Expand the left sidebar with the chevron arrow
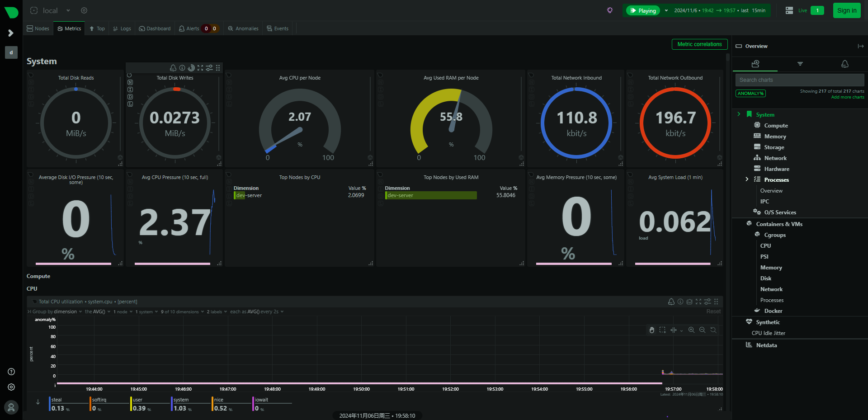The width and height of the screenshot is (868, 420). (11, 33)
